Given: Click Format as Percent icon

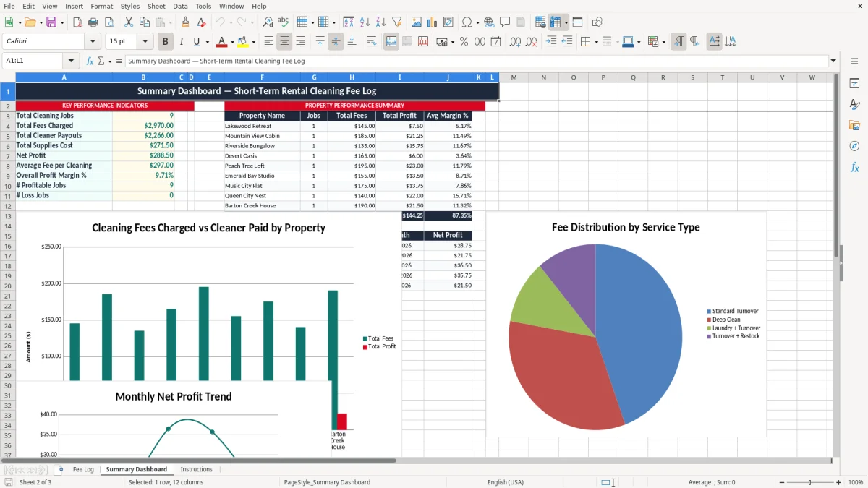Looking at the screenshot, I should pyautogui.click(x=464, y=42).
